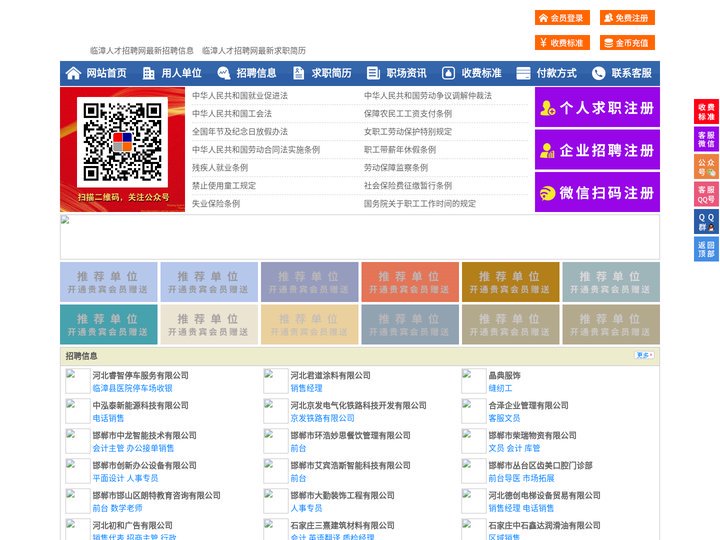Viewport: 720px width, 540px height.
Task: Click the QR code image
Action: pyautogui.click(x=122, y=142)
